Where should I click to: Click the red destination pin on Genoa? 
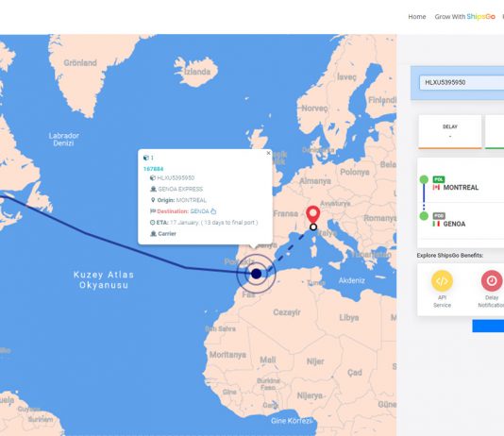(312, 214)
